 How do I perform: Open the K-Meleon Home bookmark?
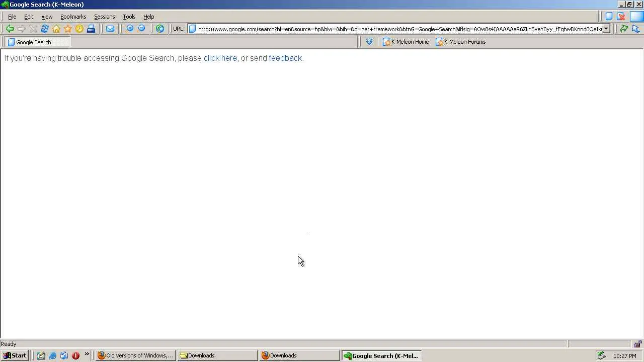406,42
